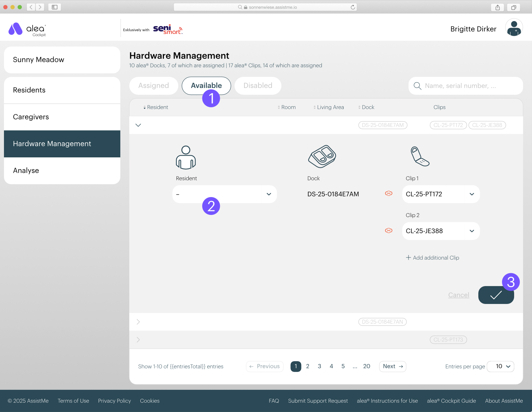Click the Add additional Clip plus icon
532x412 pixels.
pyautogui.click(x=408, y=257)
